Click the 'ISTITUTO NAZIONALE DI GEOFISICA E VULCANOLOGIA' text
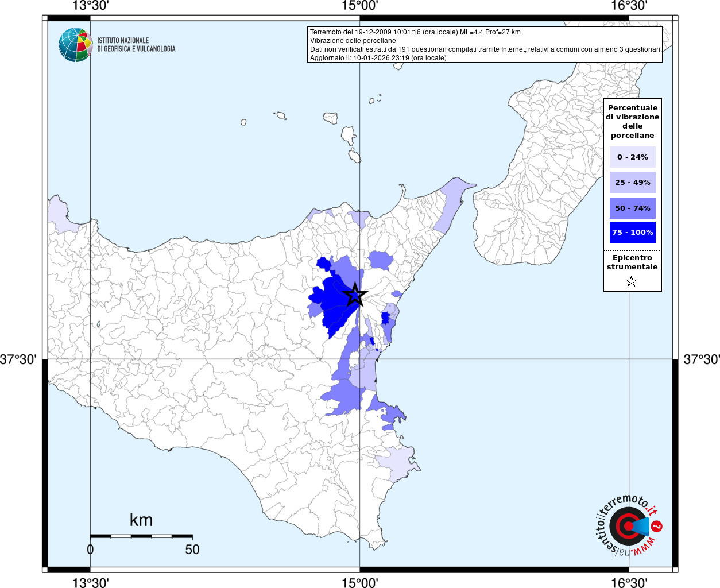The height and width of the screenshot is (588, 720). pyautogui.click(x=136, y=45)
